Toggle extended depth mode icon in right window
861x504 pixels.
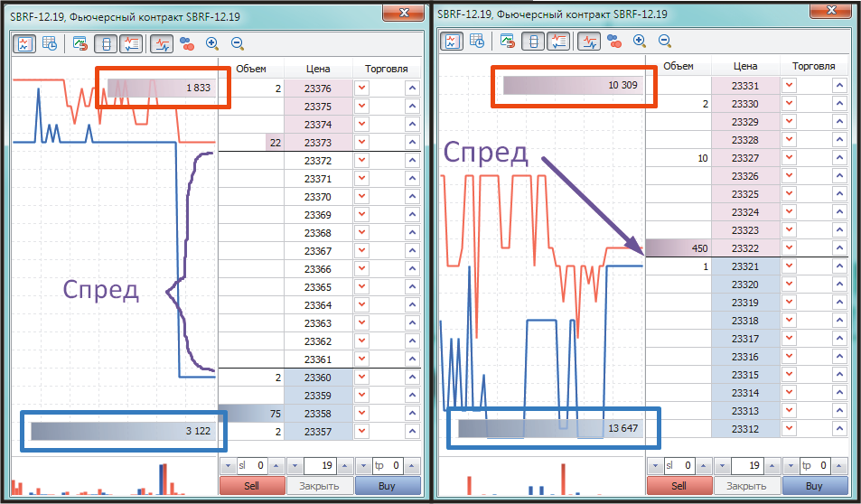533,42
